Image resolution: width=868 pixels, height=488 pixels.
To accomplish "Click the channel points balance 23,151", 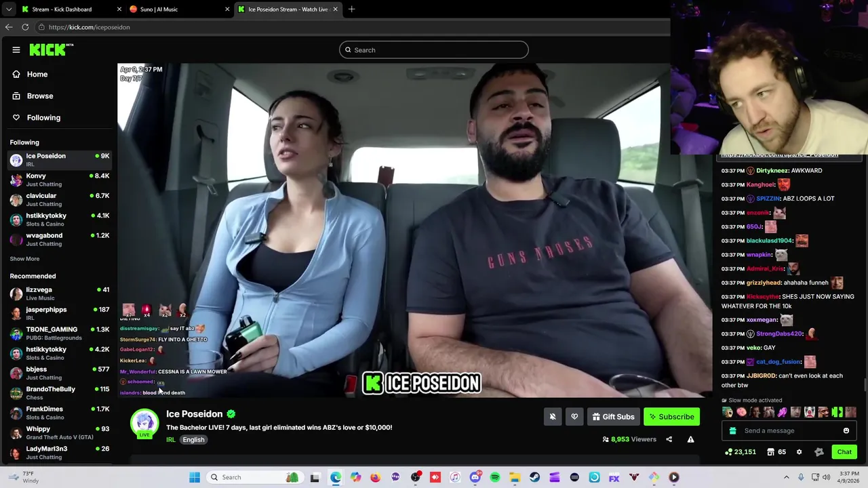I will pos(741,452).
